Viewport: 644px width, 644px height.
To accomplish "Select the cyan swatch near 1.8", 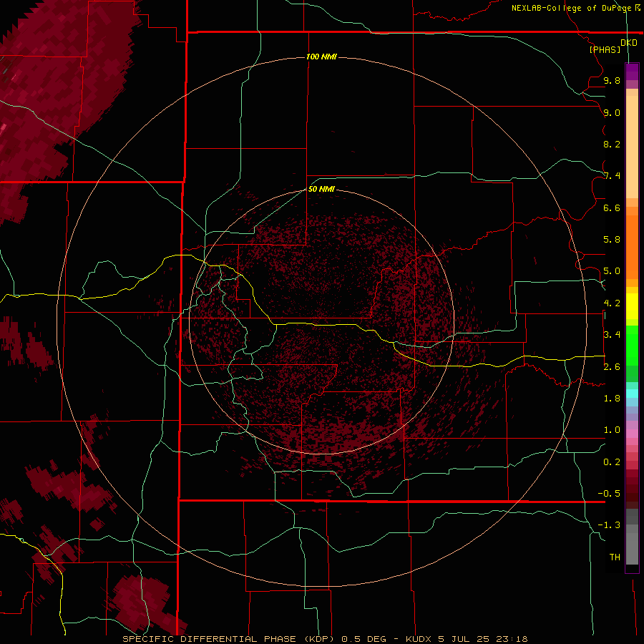I will (632, 394).
